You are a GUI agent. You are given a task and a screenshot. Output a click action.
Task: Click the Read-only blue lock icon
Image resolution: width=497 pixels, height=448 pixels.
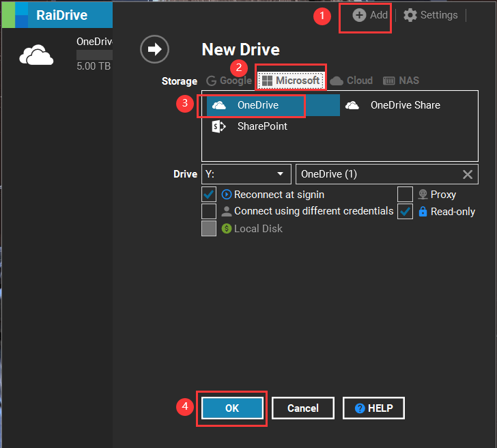[423, 212]
